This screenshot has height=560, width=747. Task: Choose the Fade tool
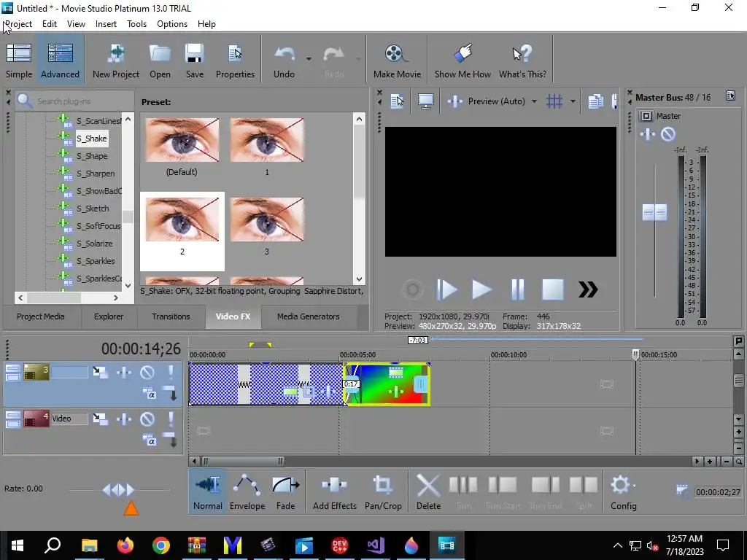[x=285, y=493]
